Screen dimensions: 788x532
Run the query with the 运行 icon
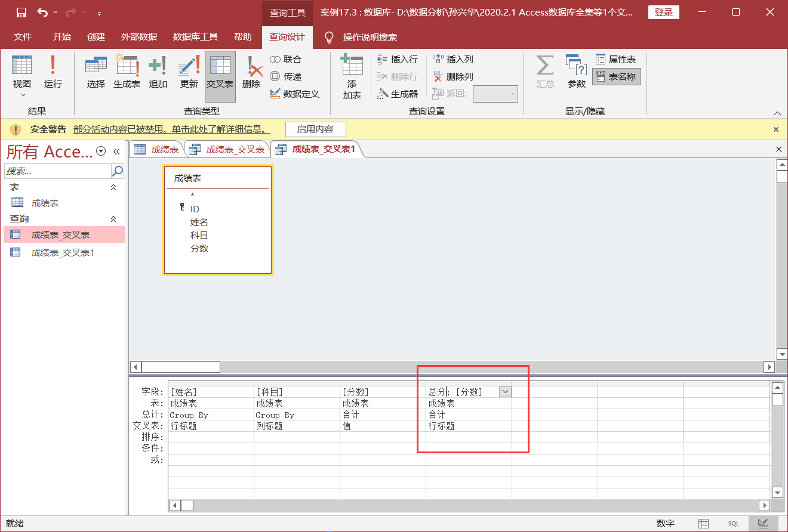53,72
